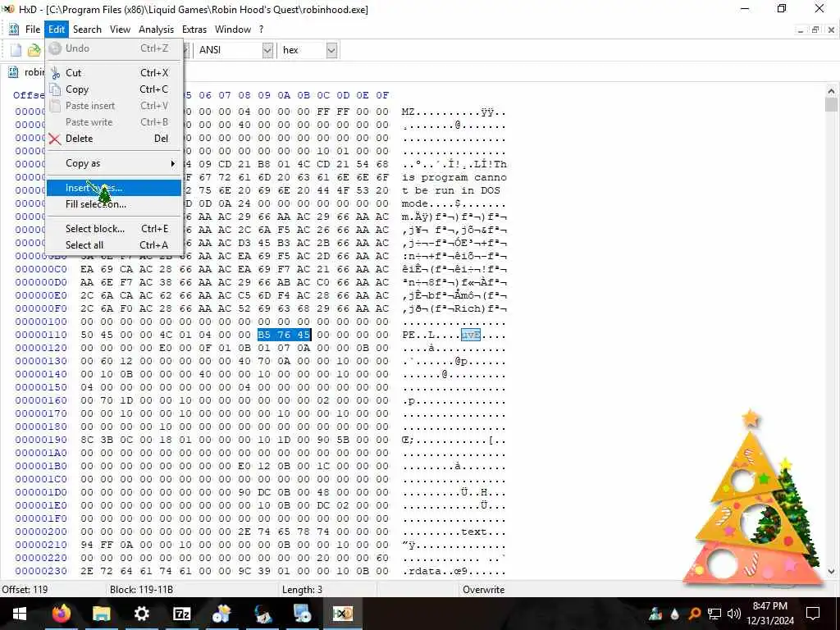The image size is (840, 630).
Task: Click the 'Length: 3' status entry
Action: tap(302, 590)
